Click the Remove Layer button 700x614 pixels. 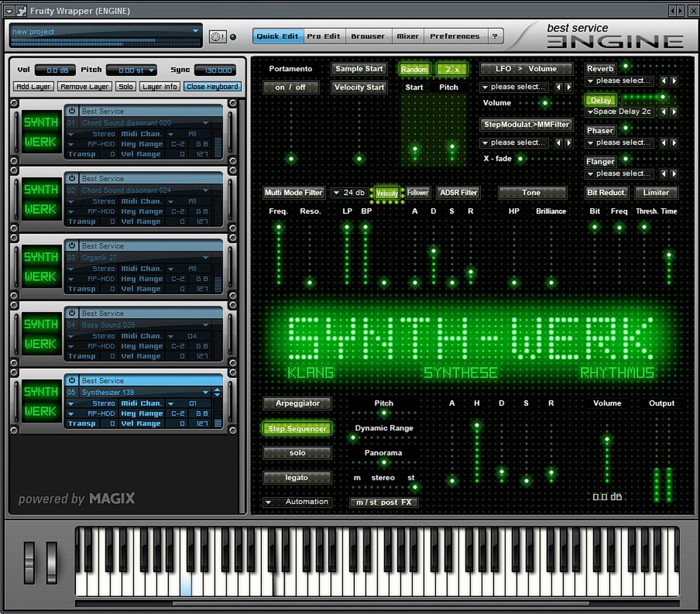point(85,87)
